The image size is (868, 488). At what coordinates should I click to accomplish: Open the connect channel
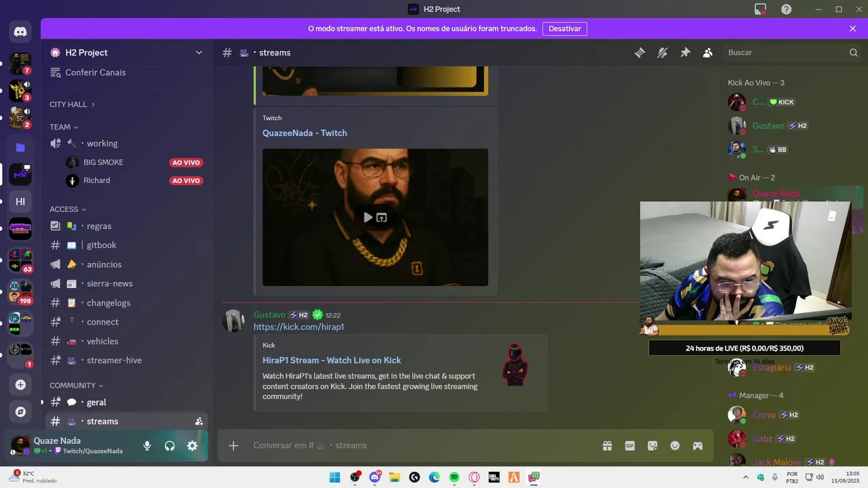tap(126, 322)
